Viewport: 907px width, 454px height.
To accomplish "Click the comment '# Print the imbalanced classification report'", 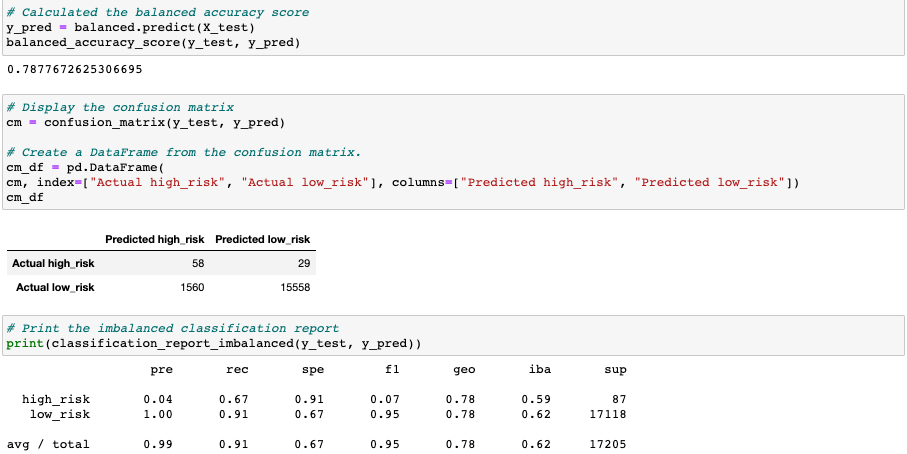I will click(x=173, y=328).
